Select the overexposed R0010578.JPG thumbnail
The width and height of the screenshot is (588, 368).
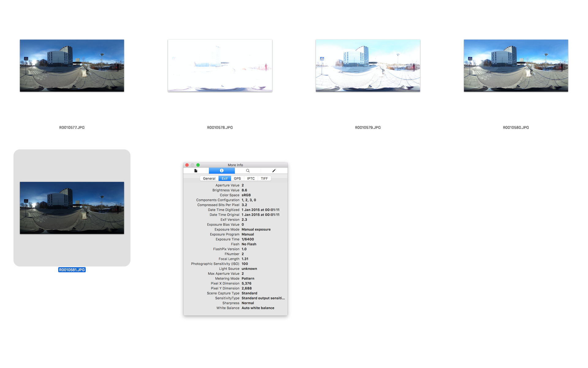coord(220,66)
